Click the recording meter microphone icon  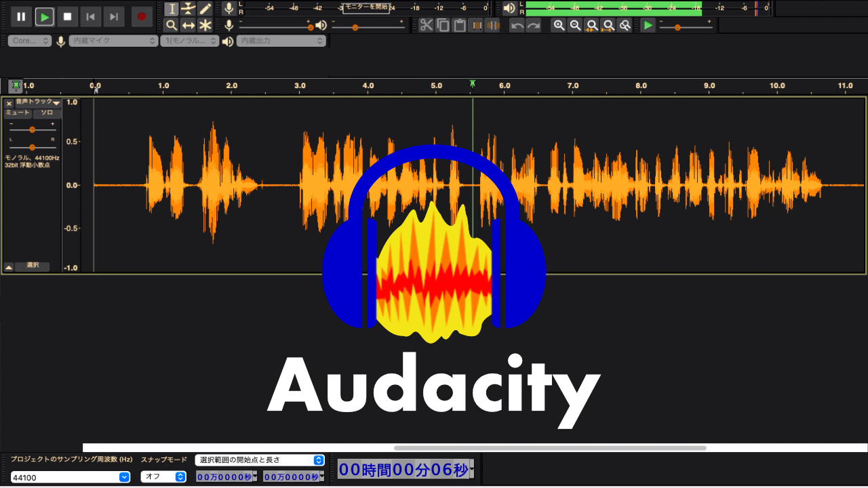(229, 9)
